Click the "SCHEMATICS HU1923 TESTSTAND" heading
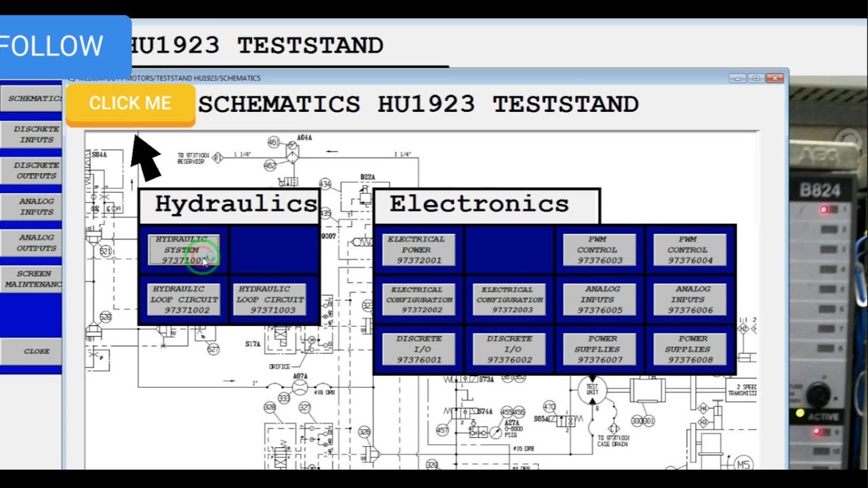Viewport: 868px width, 488px height. (x=418, y=104)
